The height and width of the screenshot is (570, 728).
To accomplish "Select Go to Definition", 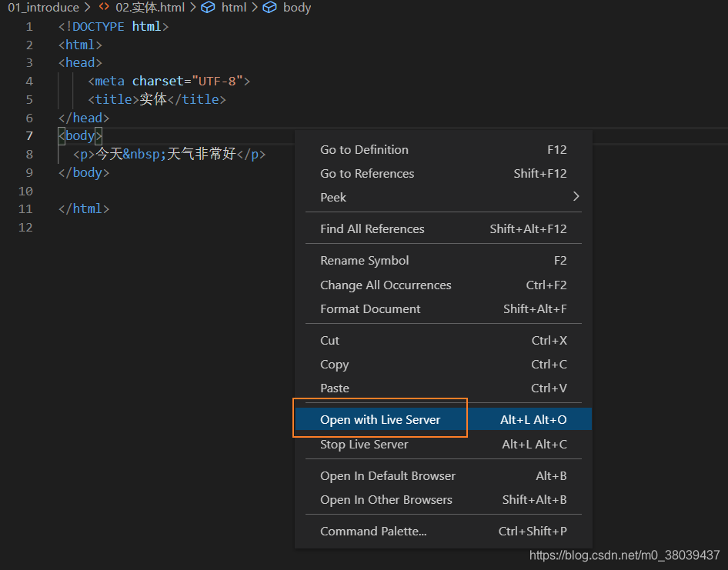I will click(443, 149).
